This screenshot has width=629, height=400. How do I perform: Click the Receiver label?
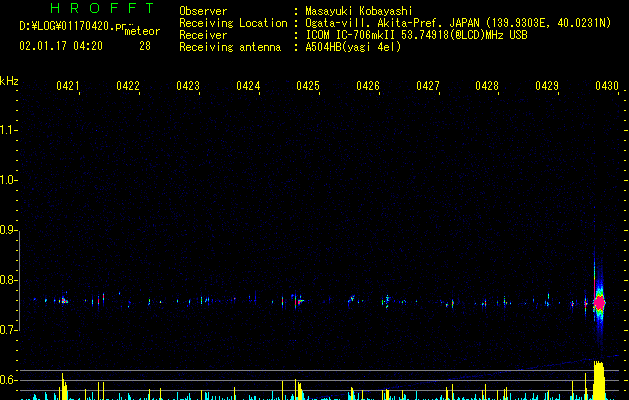point(203,35)
